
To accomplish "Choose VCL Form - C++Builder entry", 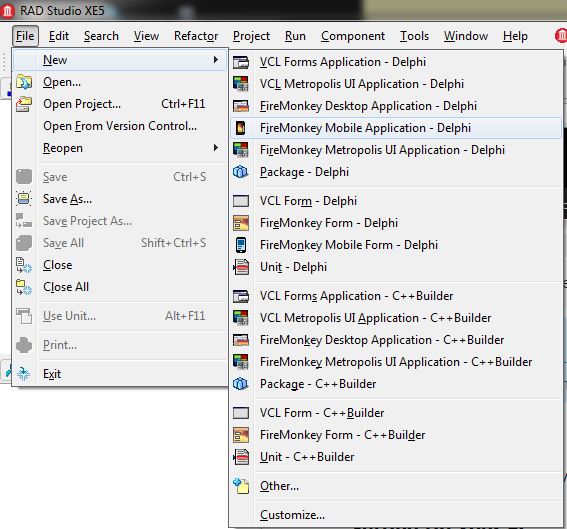I will click(396, 413).
